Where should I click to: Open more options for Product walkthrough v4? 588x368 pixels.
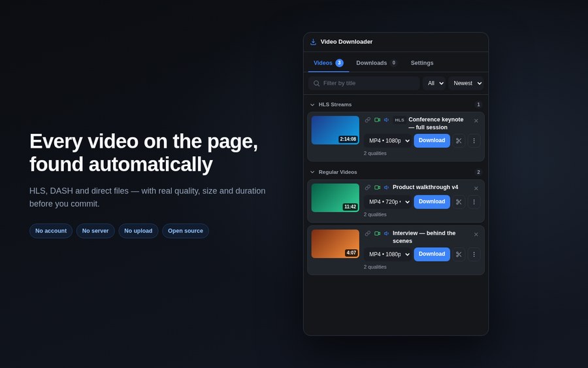click(x=474, y=202)
